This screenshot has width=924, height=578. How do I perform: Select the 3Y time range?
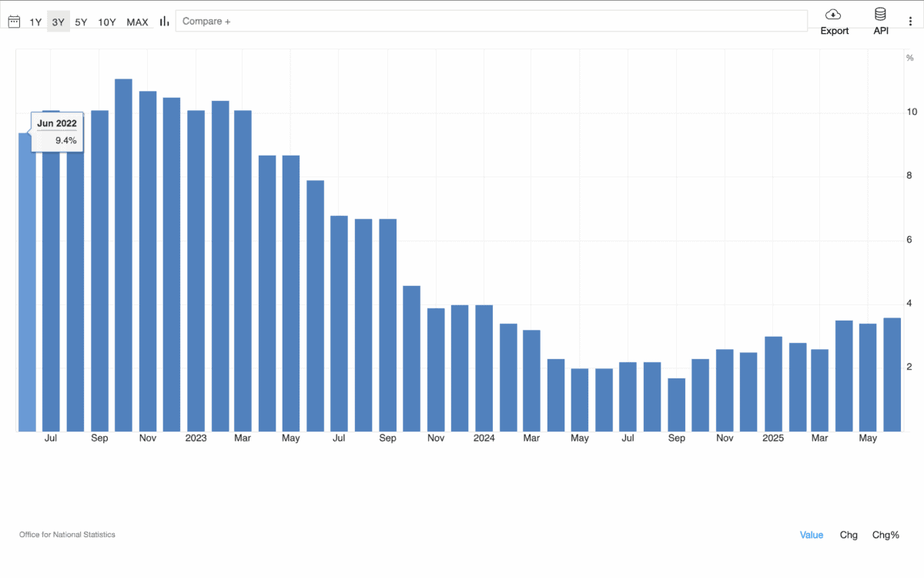tap(58, 22)
